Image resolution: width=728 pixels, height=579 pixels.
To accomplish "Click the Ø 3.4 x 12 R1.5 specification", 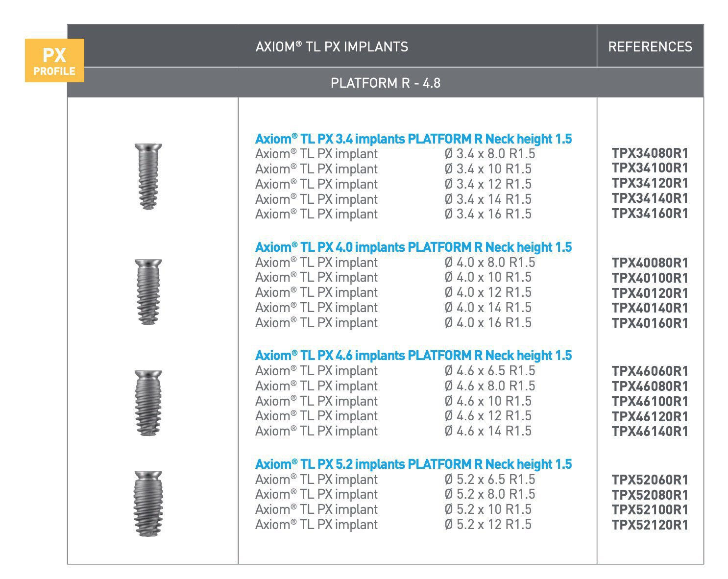I will (487, 184).
